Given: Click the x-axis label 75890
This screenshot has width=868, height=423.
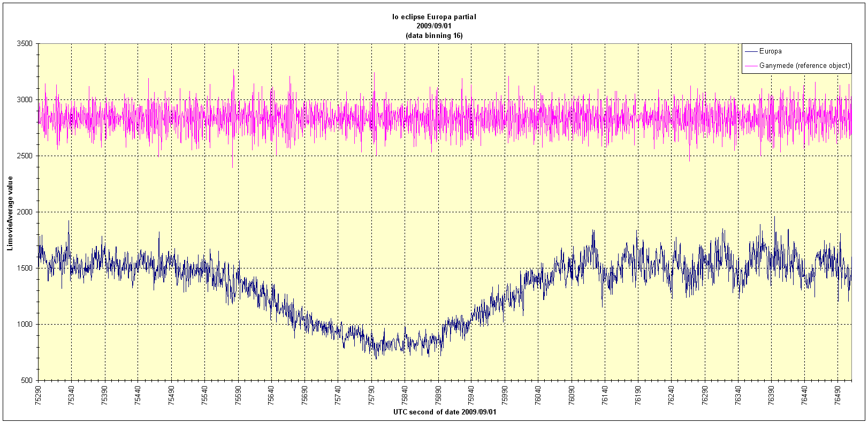Looking at the screenshot, I should pos(438,395).
